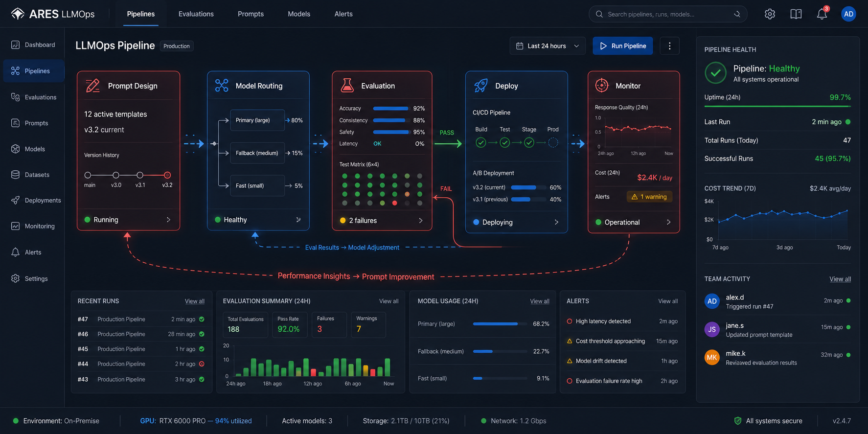Switch to the Prompts top tab
The height and width of the screenshot is (434, 868).
click(x=251, y=14)
